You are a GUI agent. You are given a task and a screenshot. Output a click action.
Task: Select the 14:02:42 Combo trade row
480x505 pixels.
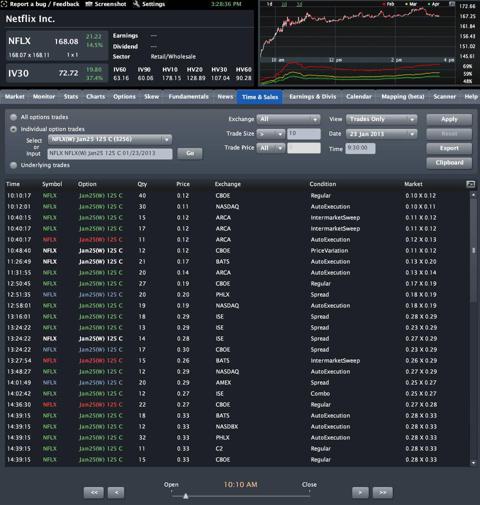pyautogui.click(x=237, y=394)
